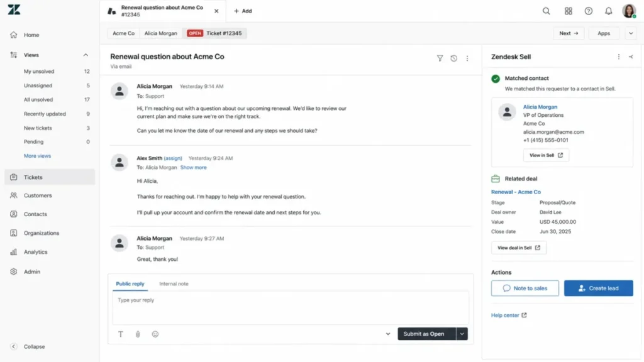This screenshot has width=644, height=362.
Task: Click Alex Smith's message avatar
Action: point(119,163)
